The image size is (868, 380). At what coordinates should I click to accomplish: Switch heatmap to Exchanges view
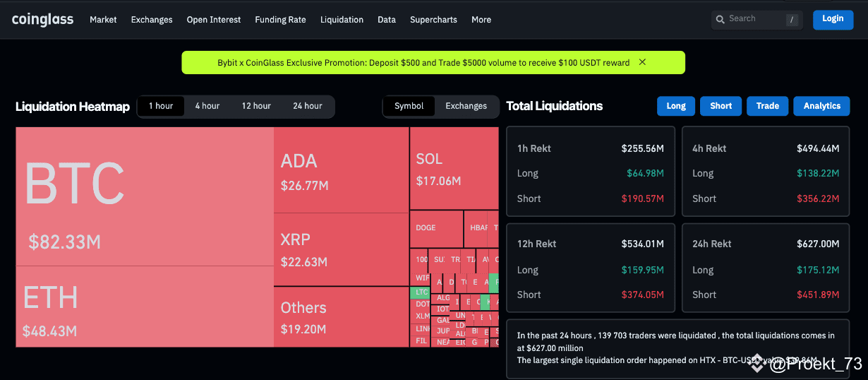466,106
